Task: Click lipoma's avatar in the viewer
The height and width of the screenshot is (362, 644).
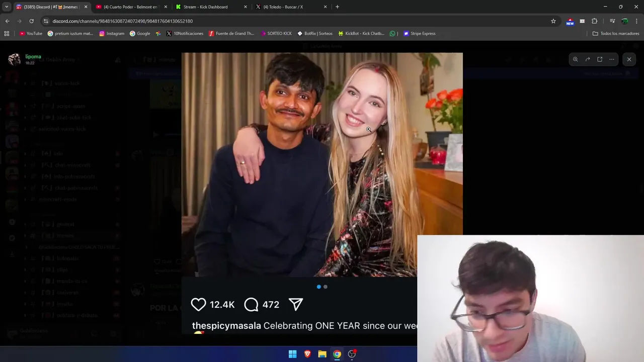Action: (14, 59)
